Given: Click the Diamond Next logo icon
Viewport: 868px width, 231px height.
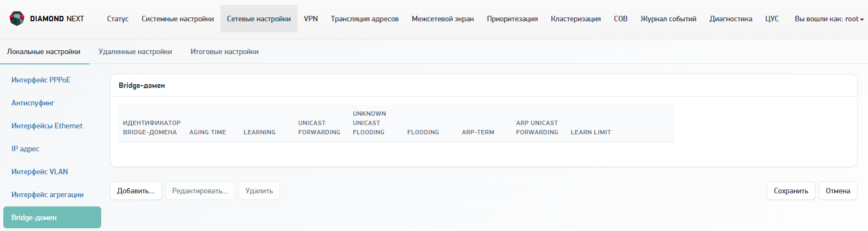Looking at the screenshot, I should point(17,19).
